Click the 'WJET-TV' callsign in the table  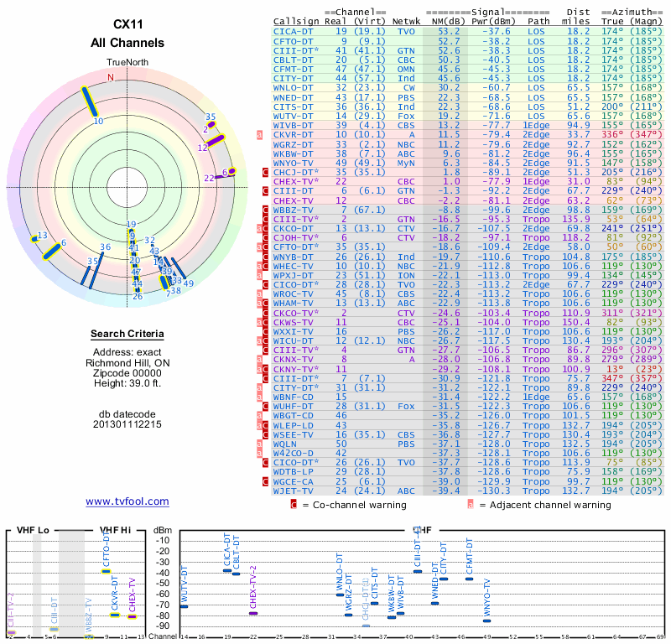point(293,491)
